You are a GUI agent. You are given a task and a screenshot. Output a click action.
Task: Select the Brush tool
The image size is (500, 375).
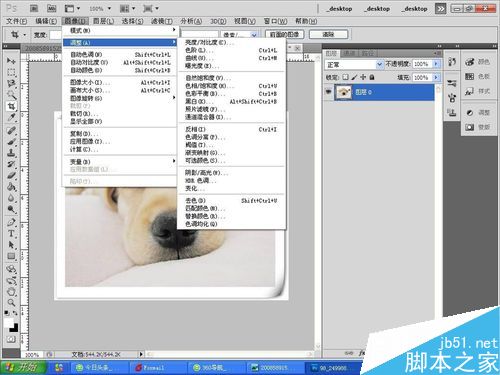pos(11,142)
